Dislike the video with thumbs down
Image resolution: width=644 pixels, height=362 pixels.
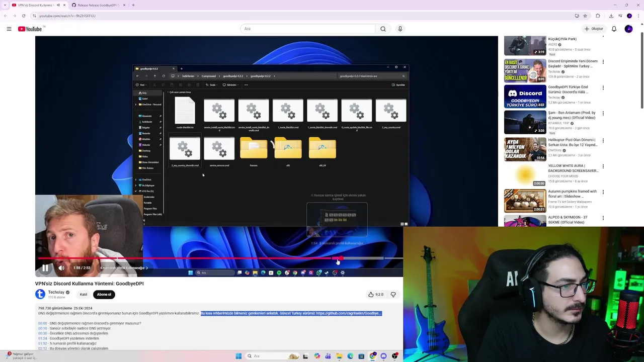393,294
